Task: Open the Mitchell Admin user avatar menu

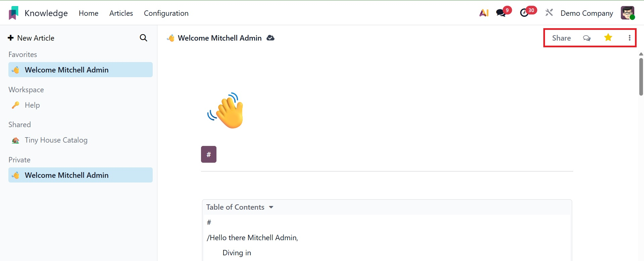Action: 627,13
